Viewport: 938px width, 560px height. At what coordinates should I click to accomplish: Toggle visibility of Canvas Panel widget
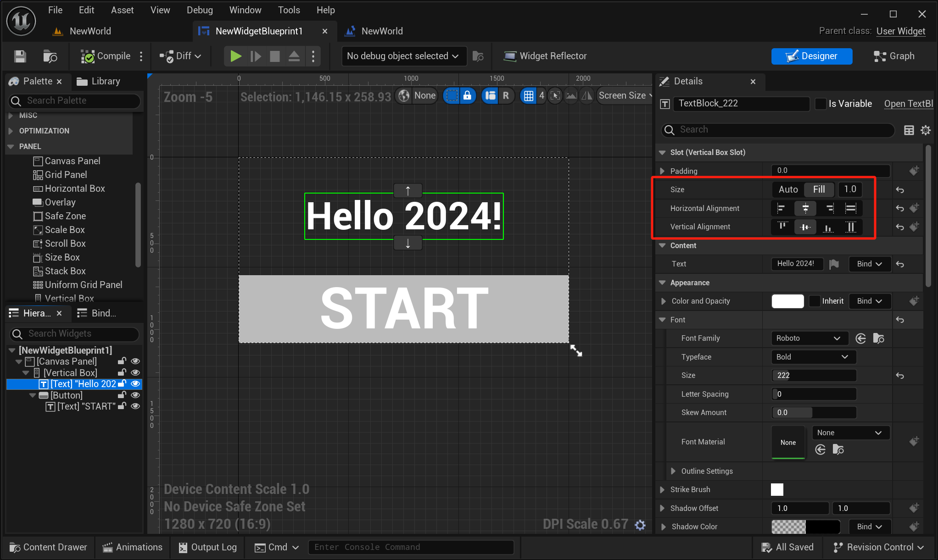[135, 361]
